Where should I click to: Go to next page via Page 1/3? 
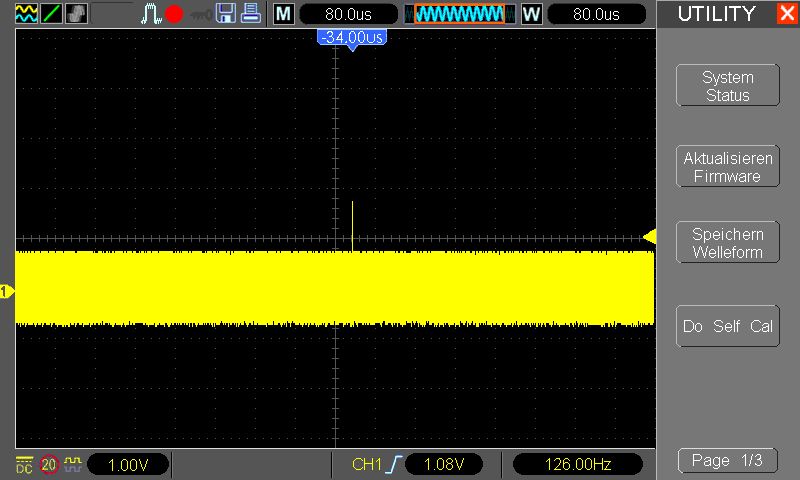pyautogui.click(x=727, y=461)
